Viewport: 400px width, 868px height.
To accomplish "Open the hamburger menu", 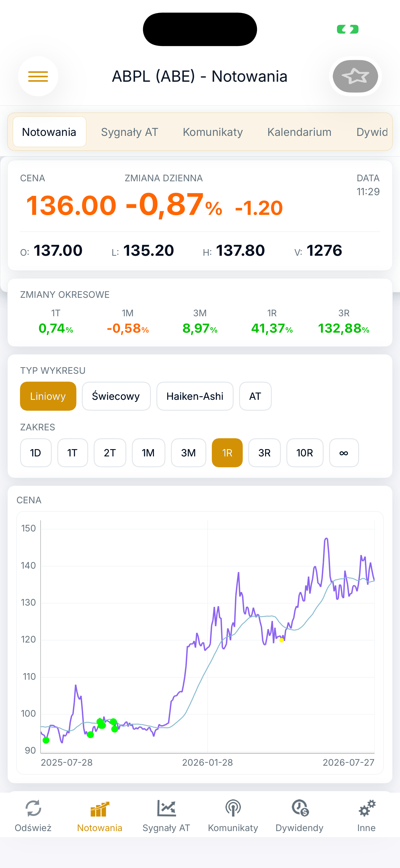I will point(38,76).
